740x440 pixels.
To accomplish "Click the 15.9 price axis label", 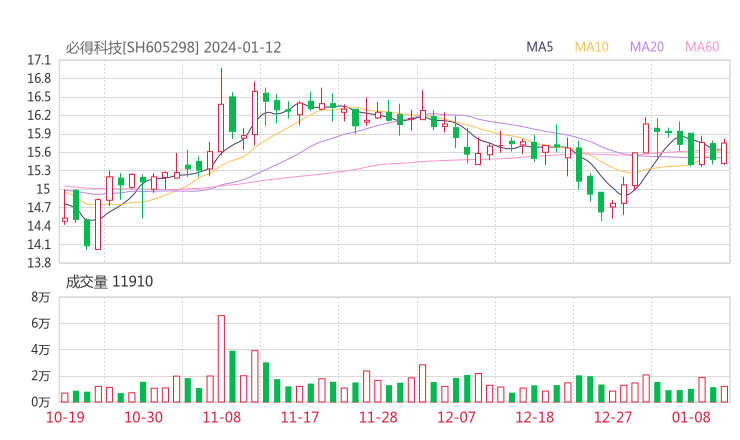I will (x=39, y=134).
